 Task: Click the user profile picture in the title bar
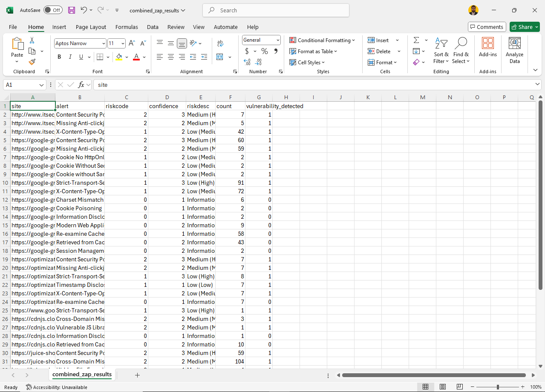tap(473, 10)
